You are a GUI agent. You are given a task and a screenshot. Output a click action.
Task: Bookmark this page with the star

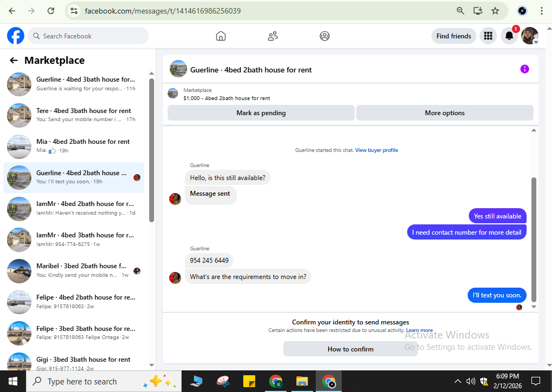tap(495, 11)
